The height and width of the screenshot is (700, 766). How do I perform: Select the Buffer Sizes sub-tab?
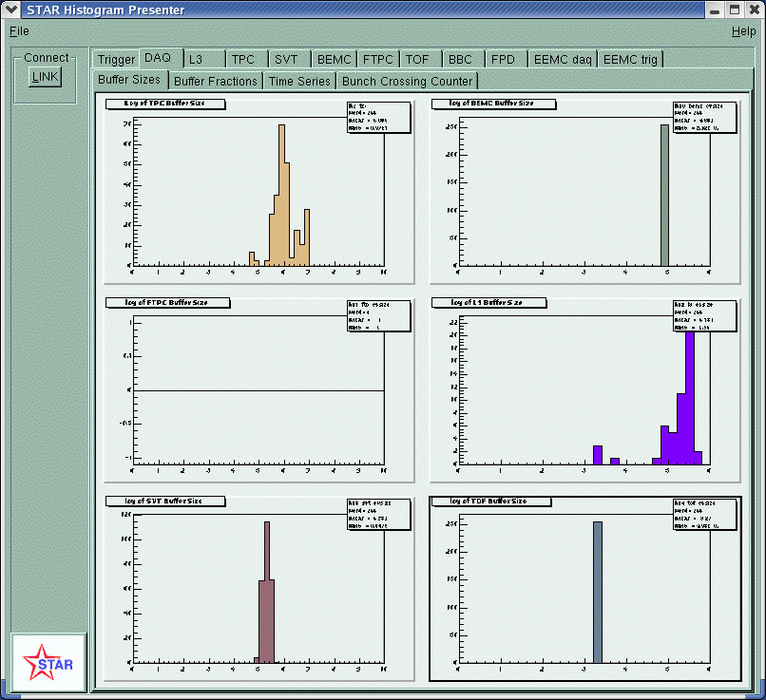click(130, 80)
